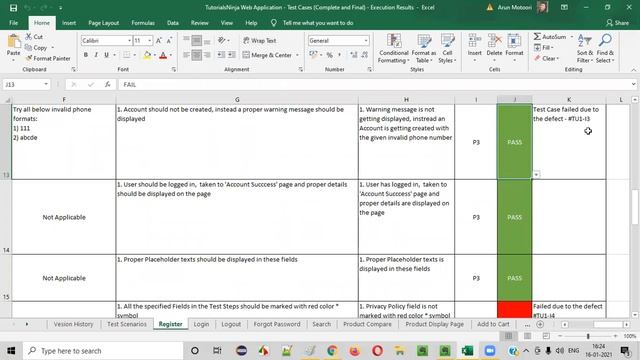The image size is (640, 360).
Task: Open the Test Scenarios sheet tab
Action: (x=127, y=324)
